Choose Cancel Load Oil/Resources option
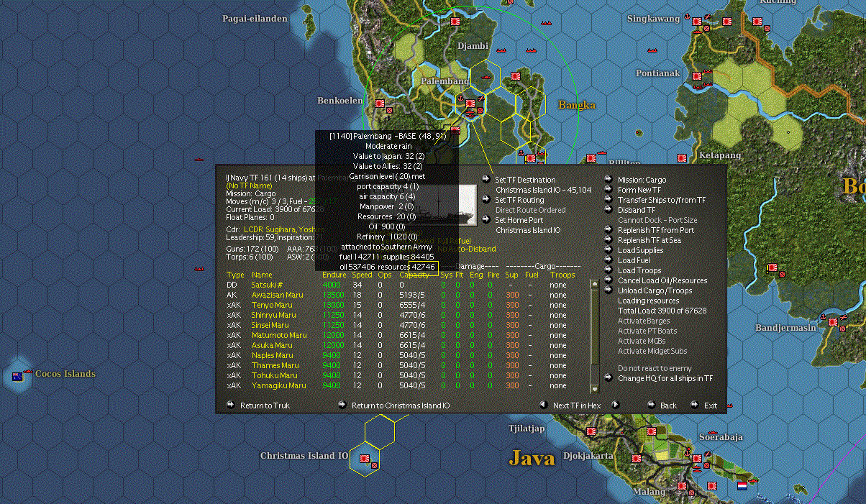The height and width of the screenshot is (504, 866). [662, 280]
